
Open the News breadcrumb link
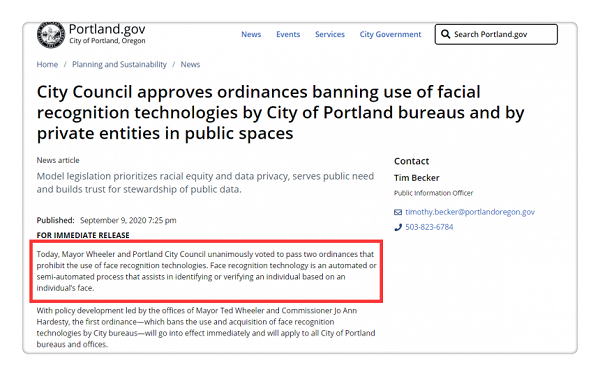click(190, 64)
